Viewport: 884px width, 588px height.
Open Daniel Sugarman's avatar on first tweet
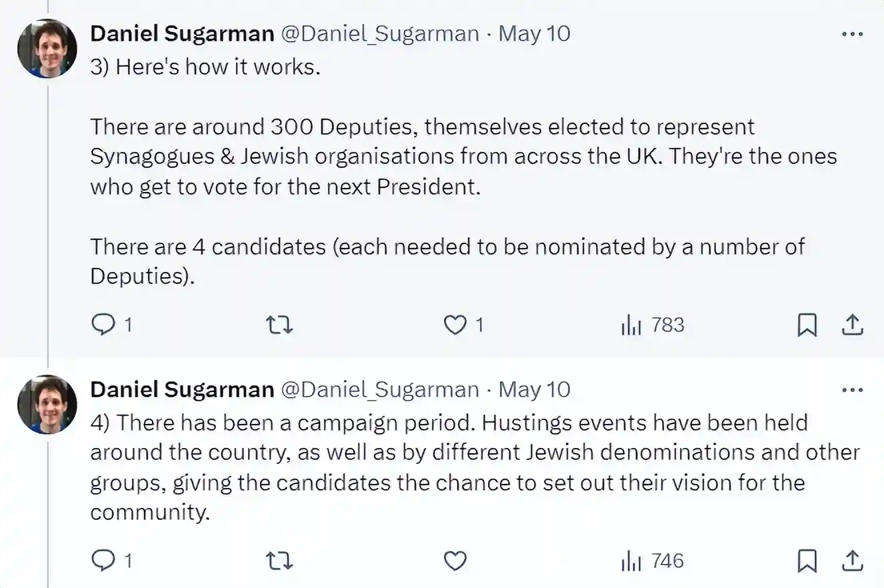47,49
